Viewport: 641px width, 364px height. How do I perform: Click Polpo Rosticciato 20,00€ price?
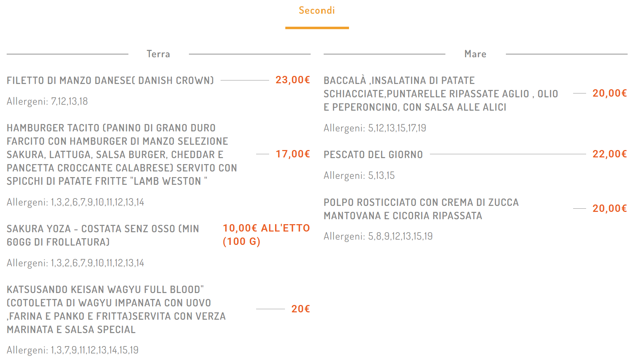coord(610,209)
